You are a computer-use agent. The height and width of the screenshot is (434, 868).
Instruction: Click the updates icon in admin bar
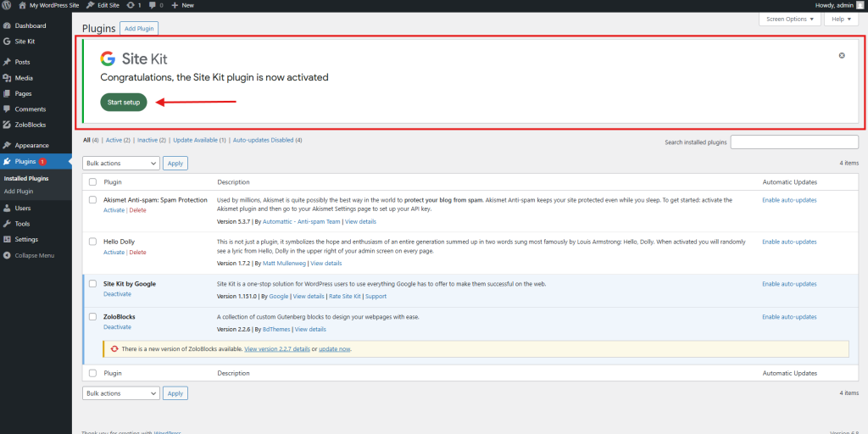(131, 5)
